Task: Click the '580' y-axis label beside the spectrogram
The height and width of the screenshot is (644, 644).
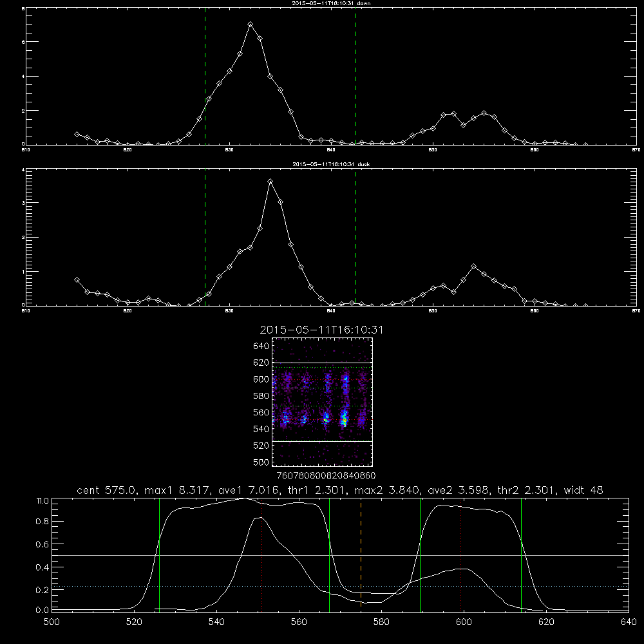Action: point(261,396)
